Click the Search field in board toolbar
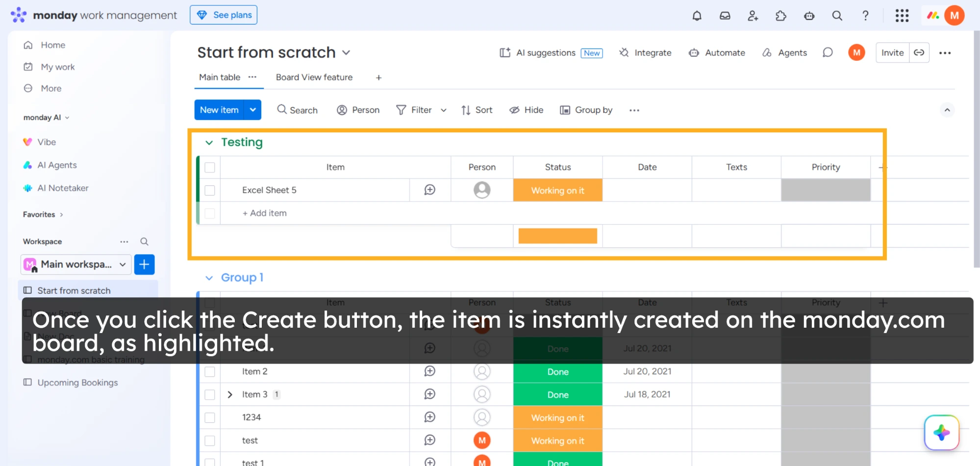The height and width of the screenshot is (466, 980). coord(297,110)
